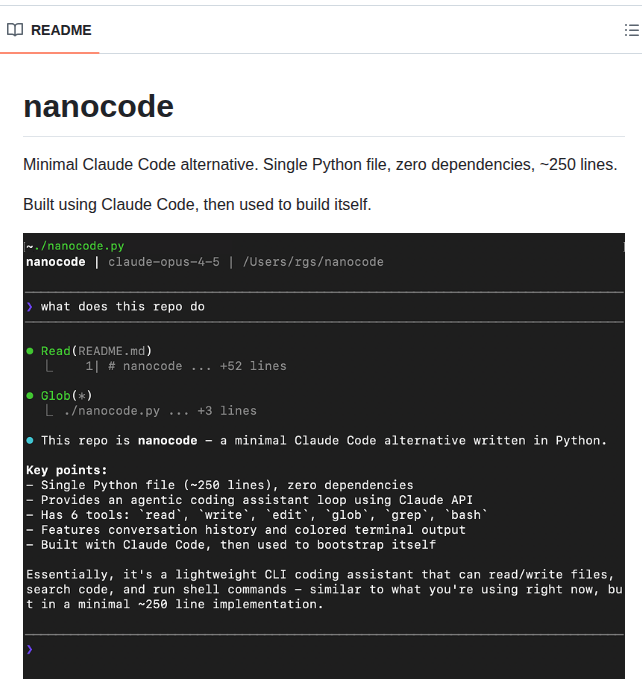Click '# nanocode ... +52 lines' output line

(x=197, y=366)
